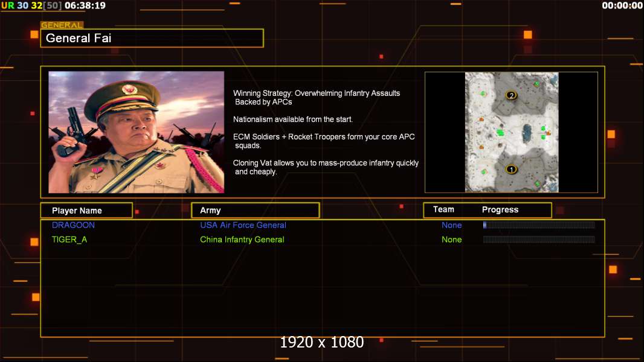Click DRAGOON's loading progress bar
644x362 pixels.
pos(539,224)
